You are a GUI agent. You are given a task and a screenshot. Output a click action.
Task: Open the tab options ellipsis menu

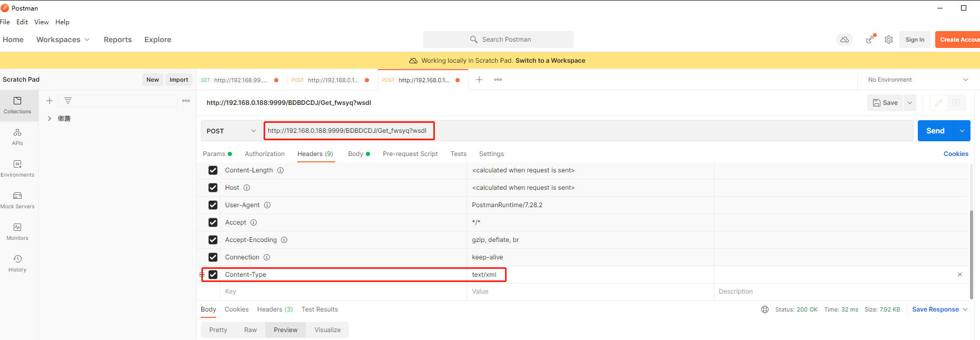[x=498, y=80]
